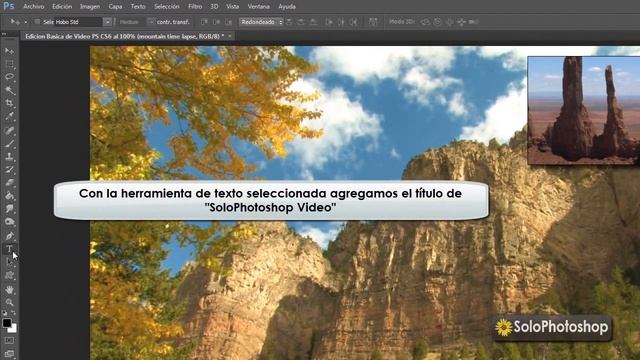This screenshot has width=640, height=360.
Task: Select the Clone Stamp tool
Action: pyautogui.click(x=9, y=156)
